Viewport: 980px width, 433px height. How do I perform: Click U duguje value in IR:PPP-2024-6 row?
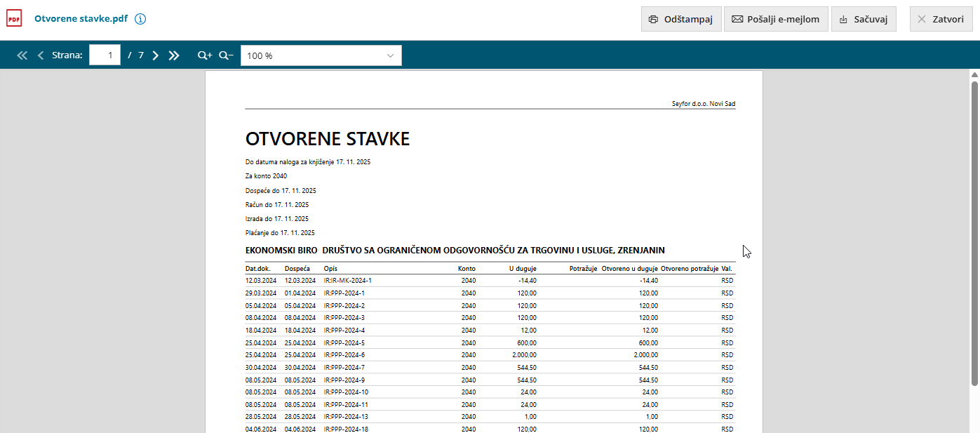[x=523, y=355]
